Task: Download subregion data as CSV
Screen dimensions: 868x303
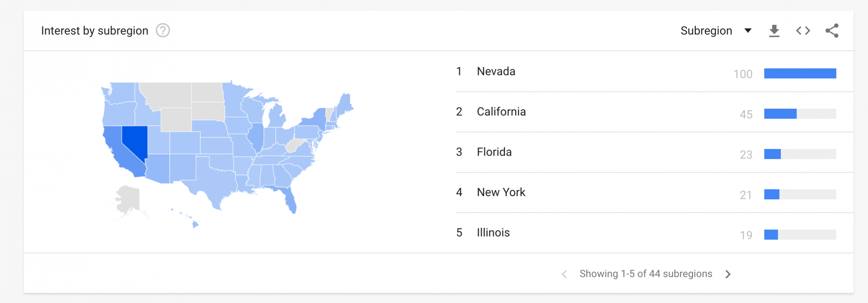Action: click(774, 31)
